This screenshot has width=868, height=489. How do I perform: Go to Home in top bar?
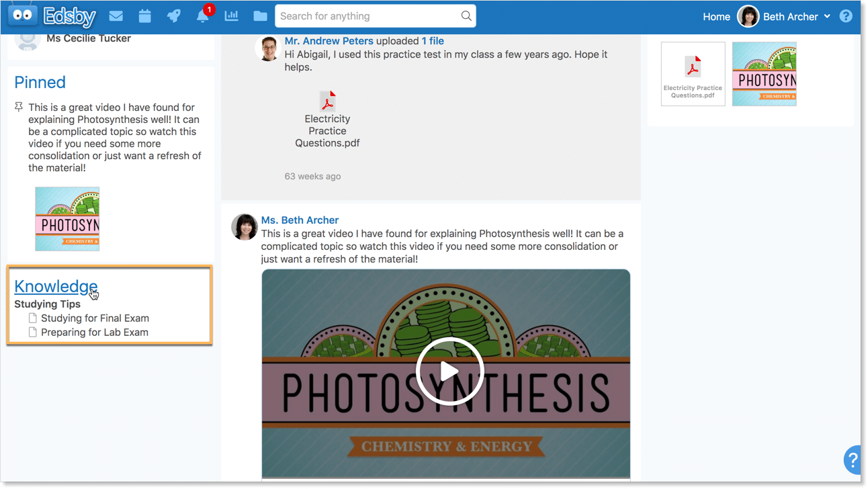[716, 17]
